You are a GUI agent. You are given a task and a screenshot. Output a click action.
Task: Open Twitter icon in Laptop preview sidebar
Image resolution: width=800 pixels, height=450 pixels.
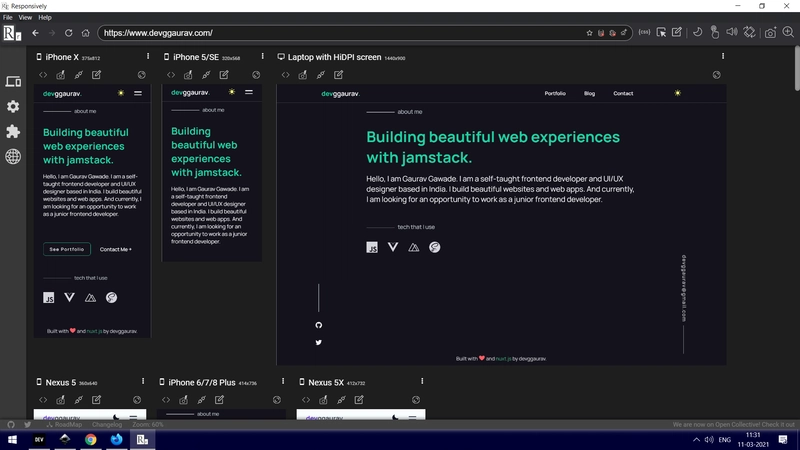[x=318, y=342]
